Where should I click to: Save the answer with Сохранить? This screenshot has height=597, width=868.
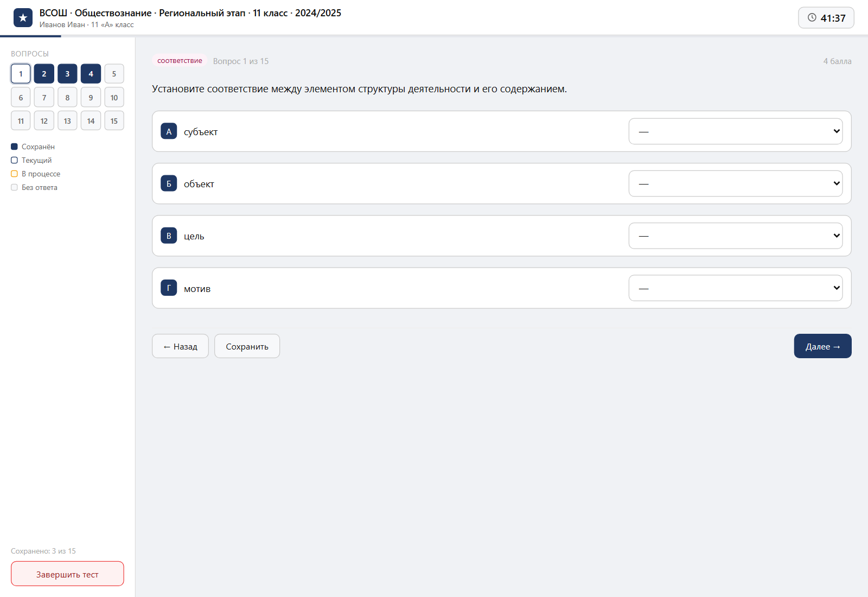pos(247,346)
